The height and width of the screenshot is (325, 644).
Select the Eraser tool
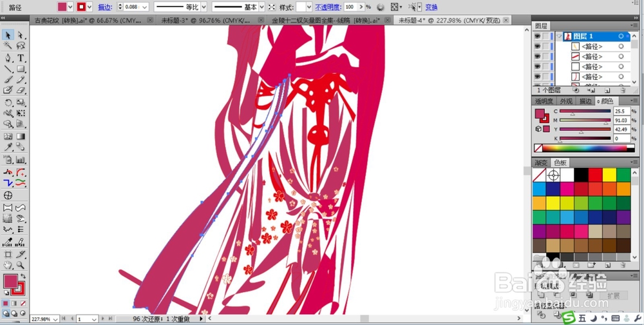pos(20,90)
